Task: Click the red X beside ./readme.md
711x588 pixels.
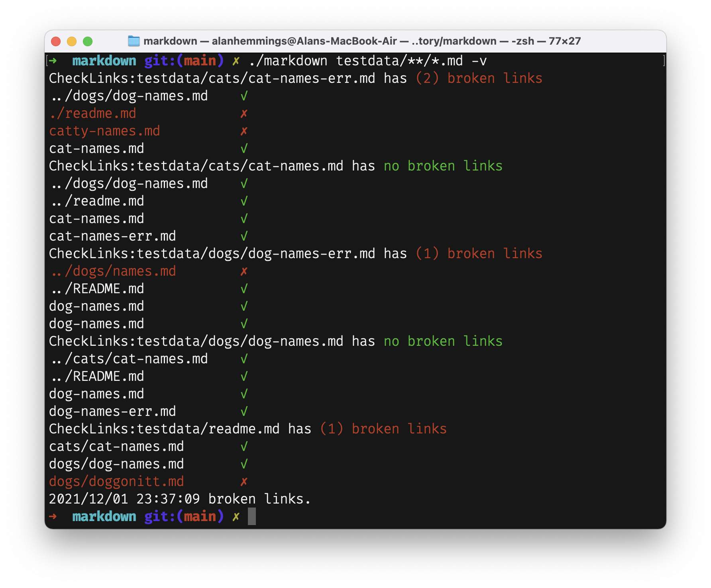Action: [244, 114]
